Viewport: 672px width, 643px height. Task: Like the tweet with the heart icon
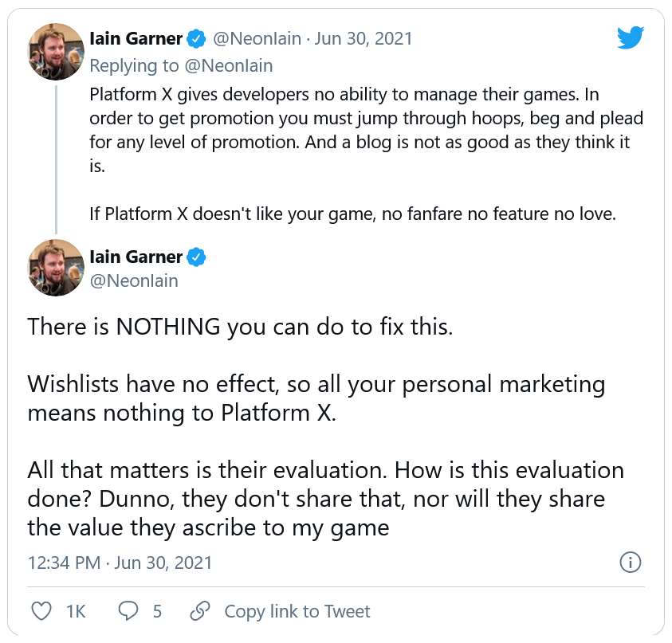(x=41, y=611)
